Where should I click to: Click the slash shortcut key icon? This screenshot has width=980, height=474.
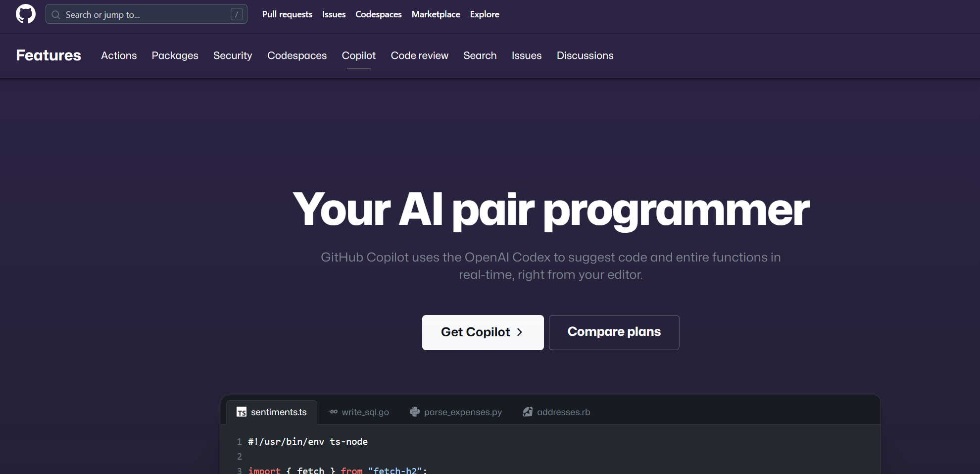(237, 14)
